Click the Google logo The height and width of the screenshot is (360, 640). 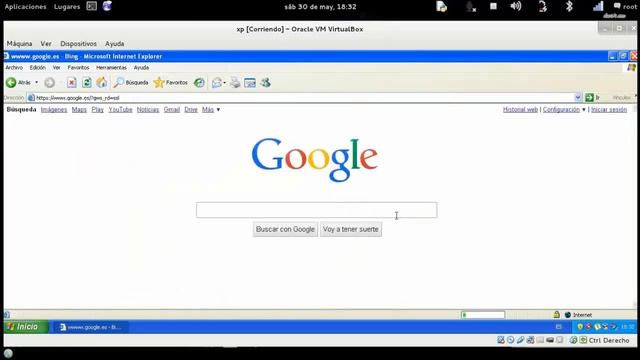pyautogui.click(x=315, y=159)
